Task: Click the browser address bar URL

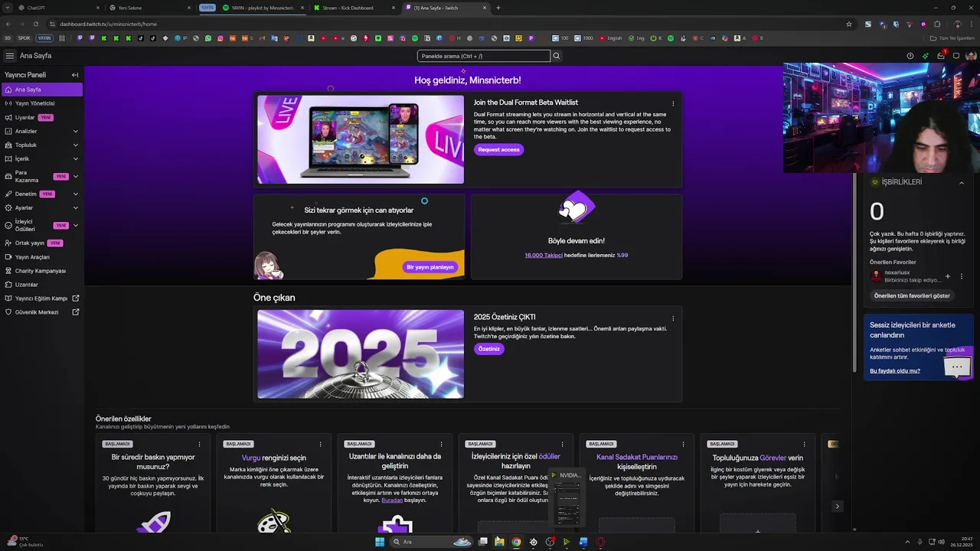Action: click(x=108, y=24)
